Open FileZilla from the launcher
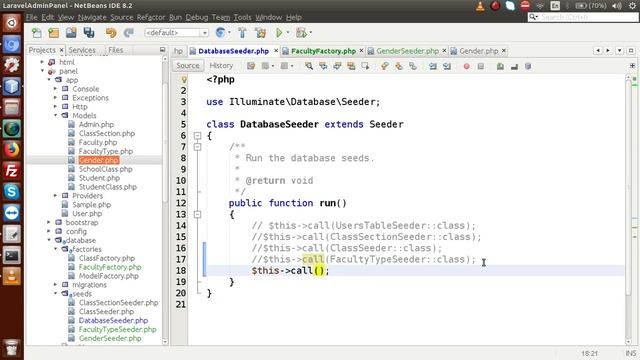This screenshot has height=360, width=640. coord(11,171)
